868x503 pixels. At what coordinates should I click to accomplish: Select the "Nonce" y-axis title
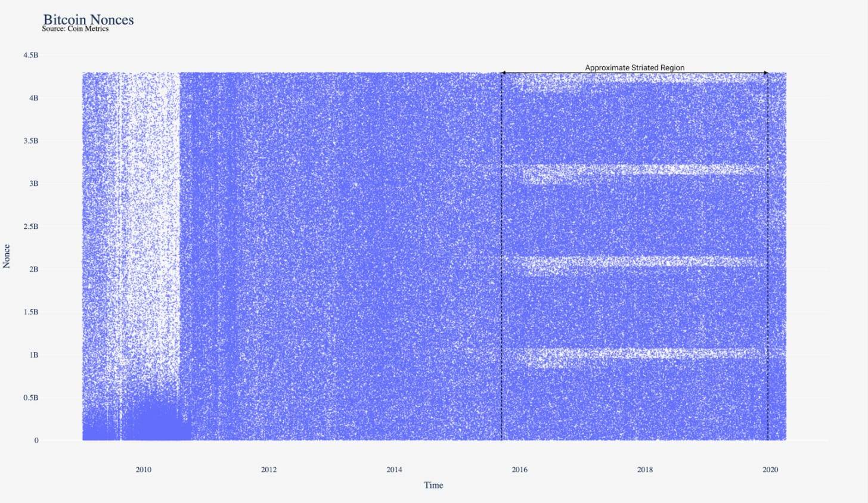click(x=7, y=256)
